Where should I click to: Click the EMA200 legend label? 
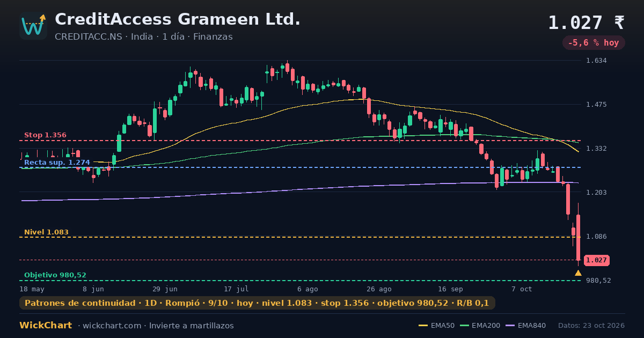486,326
